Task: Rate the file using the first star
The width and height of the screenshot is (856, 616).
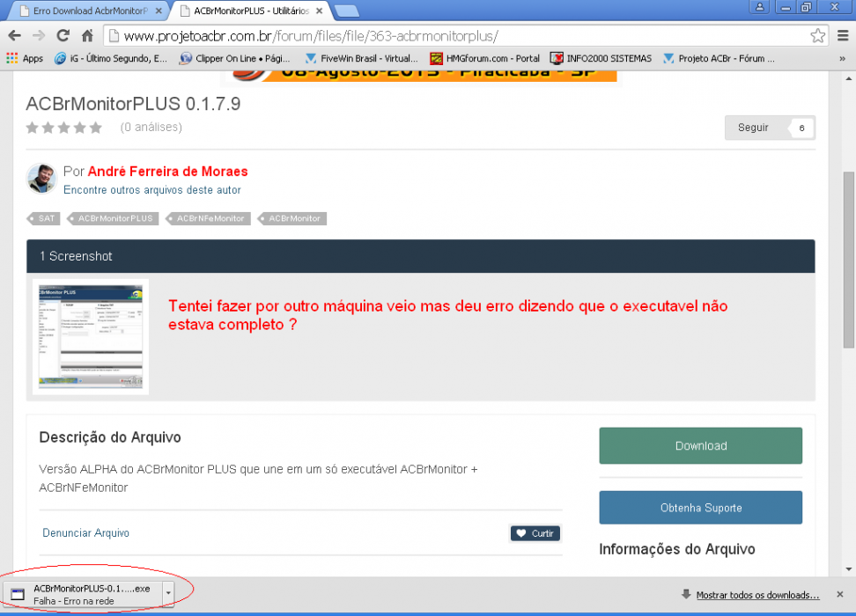Action: 33,128
